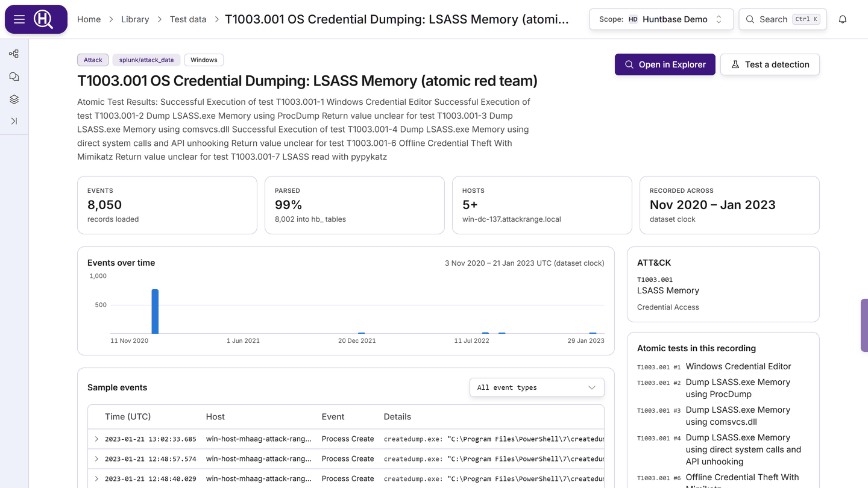Open the Scope Huntbase Demo selector

point(661,19)
